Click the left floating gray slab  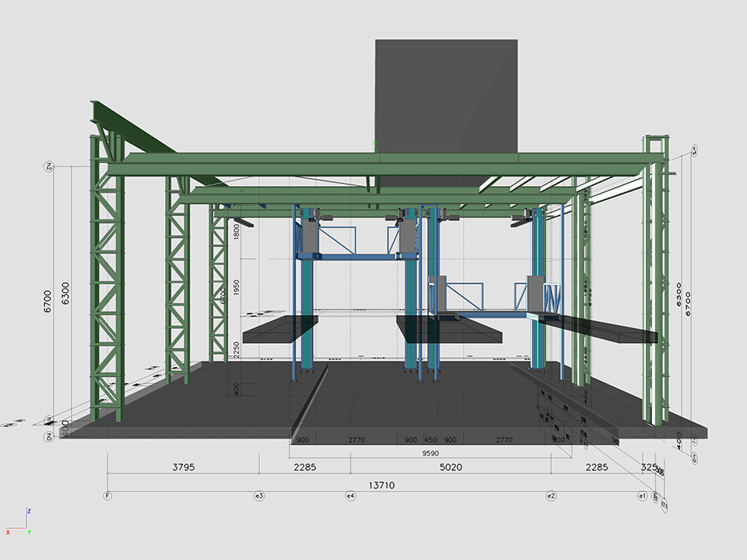pyautogui.click(x=280, y=330)
